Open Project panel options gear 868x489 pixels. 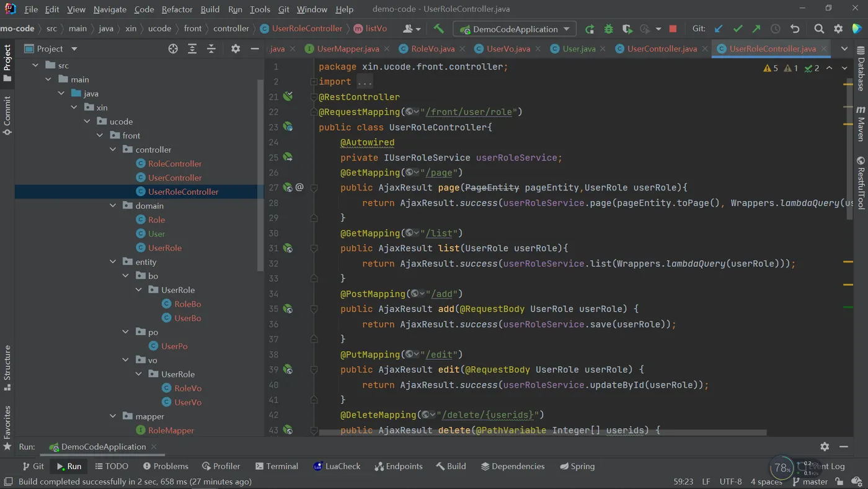236,48
